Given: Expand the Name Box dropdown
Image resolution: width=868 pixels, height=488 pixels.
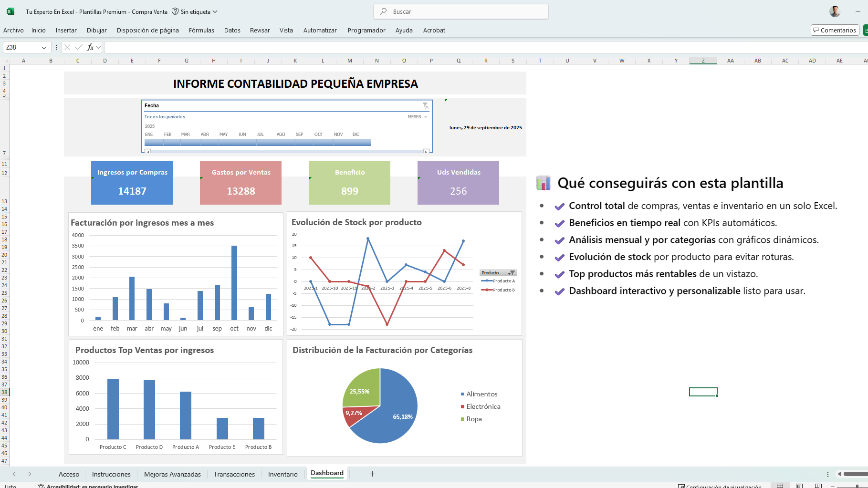Looking at the screenshot, I should click(x=44, y=47).
